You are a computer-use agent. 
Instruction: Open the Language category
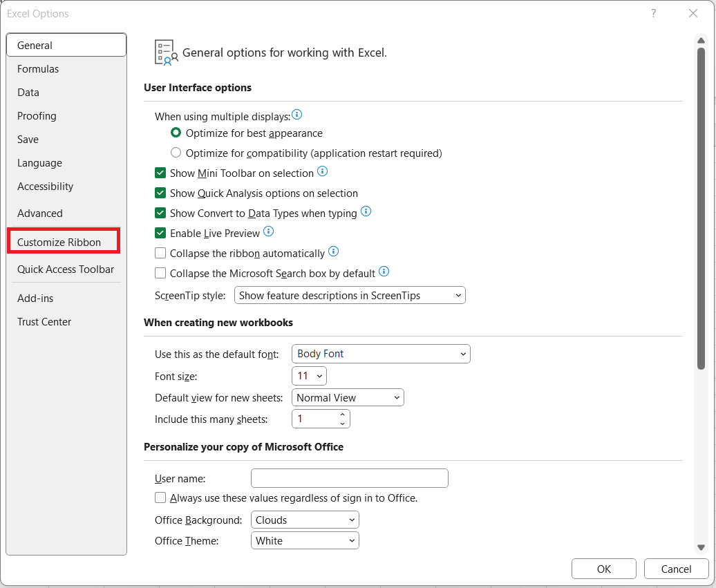(x=66, y=163)
